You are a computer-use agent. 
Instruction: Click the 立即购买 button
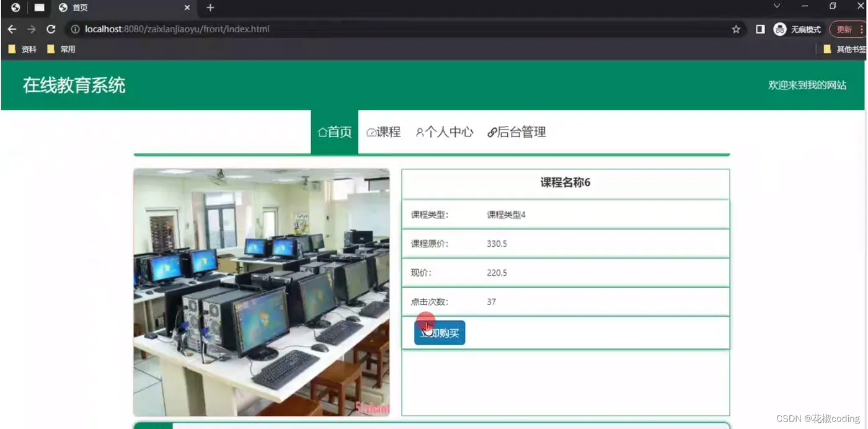(440, 333)
